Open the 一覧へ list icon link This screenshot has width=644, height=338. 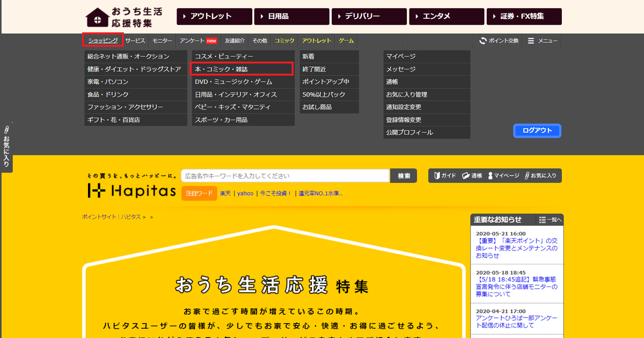click(x=550, y=220)
